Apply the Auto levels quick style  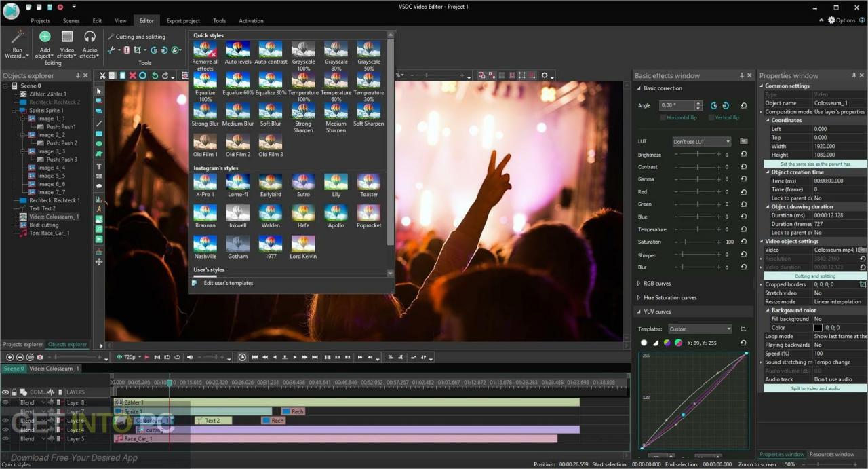pos(238,53)
